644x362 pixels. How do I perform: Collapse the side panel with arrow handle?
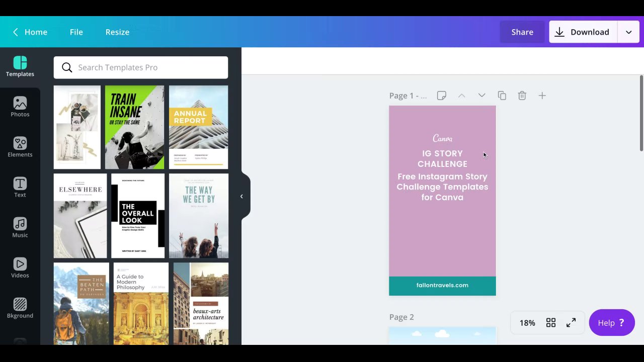[242, 197]
